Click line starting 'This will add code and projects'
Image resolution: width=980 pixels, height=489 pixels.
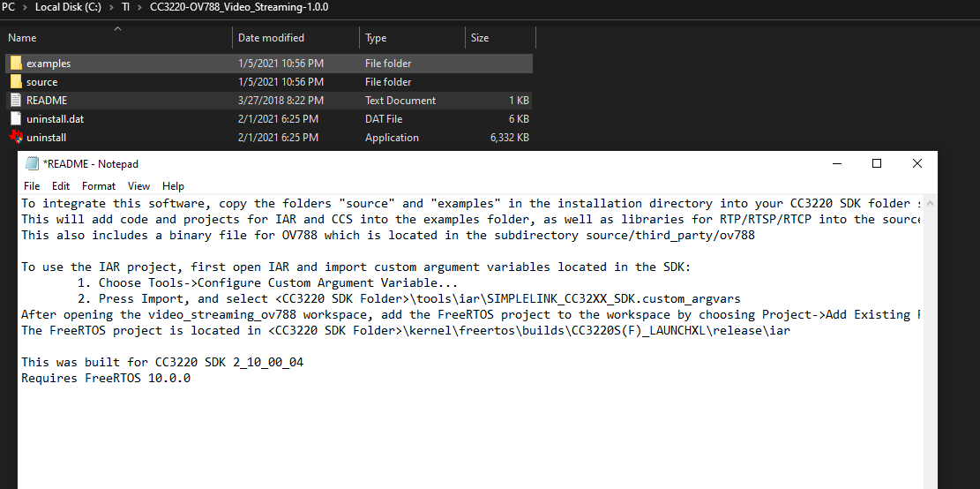[472, 219]
